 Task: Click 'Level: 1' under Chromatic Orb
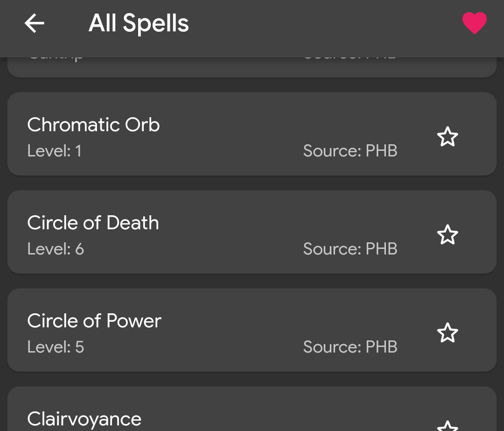point(54,151)
